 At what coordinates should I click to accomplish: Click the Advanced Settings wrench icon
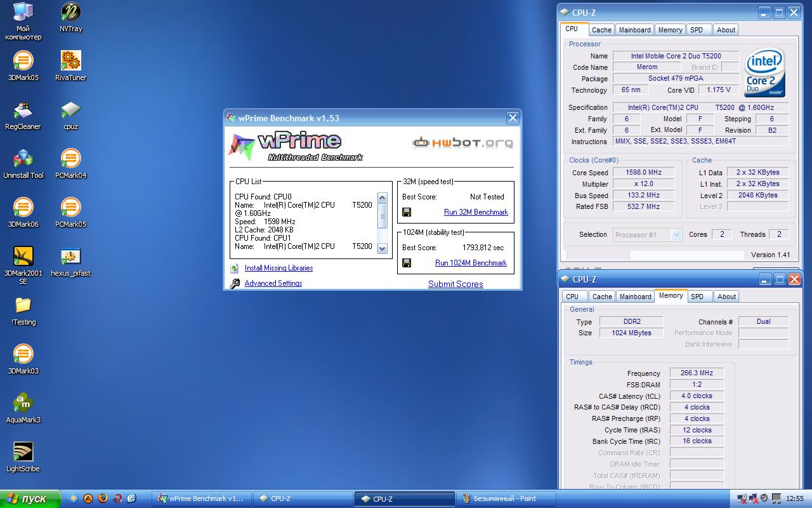235,283
